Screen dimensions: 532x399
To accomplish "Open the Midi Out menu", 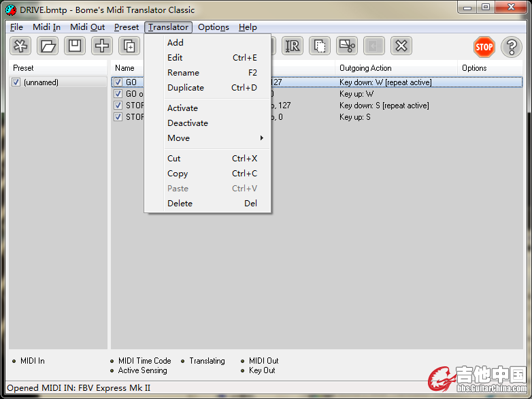I will coord(88,27).
